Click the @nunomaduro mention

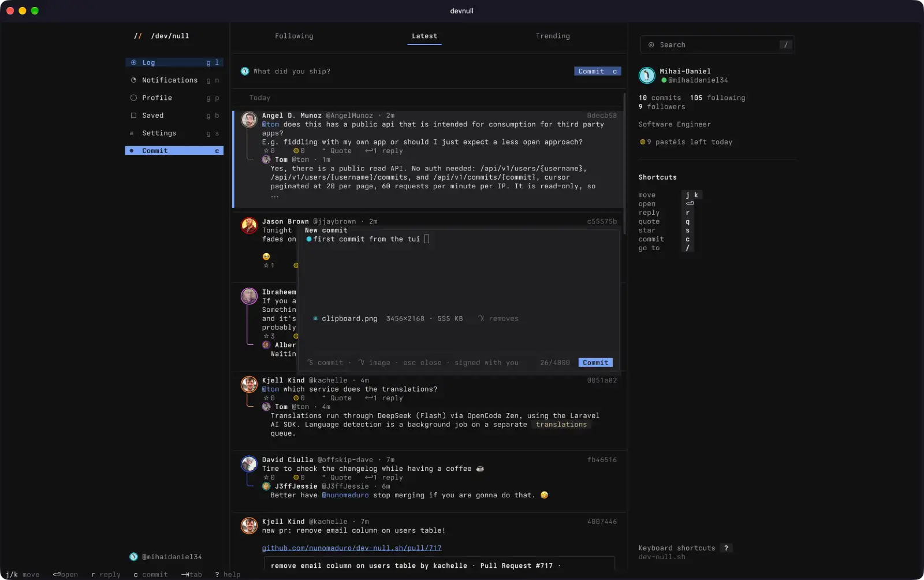point(345,495)
